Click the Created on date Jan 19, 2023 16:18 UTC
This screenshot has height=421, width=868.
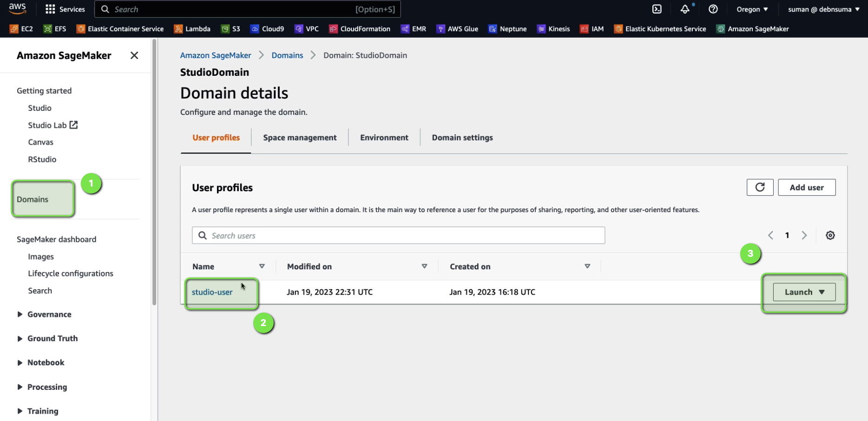(x=492, y=292)
